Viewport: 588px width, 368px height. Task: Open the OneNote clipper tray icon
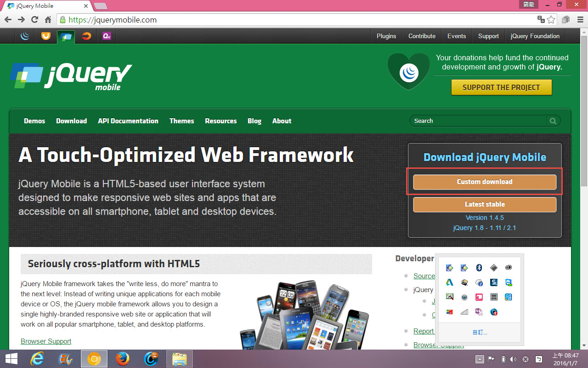(x=479, y=312)
